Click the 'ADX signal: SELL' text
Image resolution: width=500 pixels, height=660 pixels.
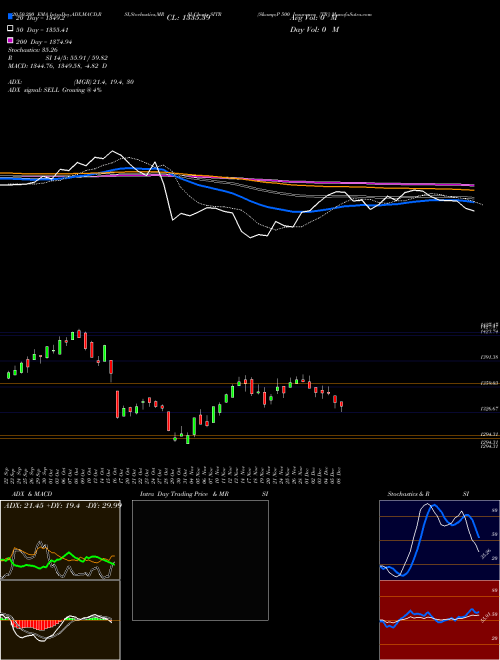(34, 90)
